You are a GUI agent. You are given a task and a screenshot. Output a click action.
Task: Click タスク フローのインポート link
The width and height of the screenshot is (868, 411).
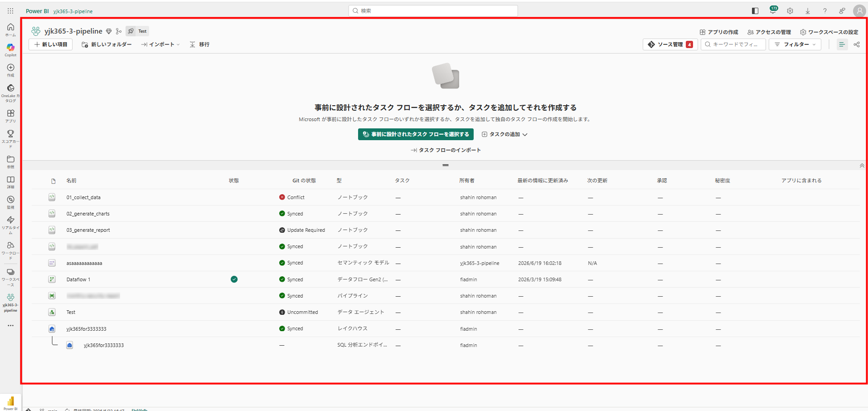tap(446, 150)
